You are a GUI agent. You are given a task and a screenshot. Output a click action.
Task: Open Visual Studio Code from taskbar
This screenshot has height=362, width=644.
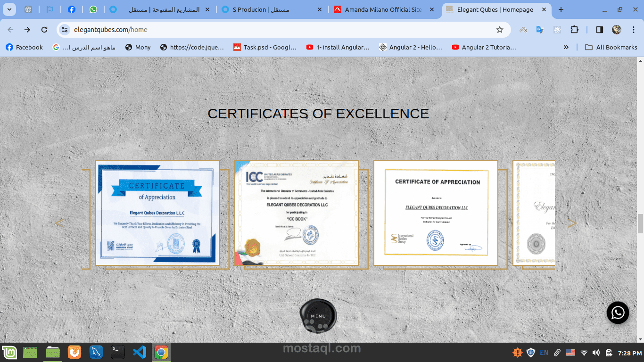point(140,353)
